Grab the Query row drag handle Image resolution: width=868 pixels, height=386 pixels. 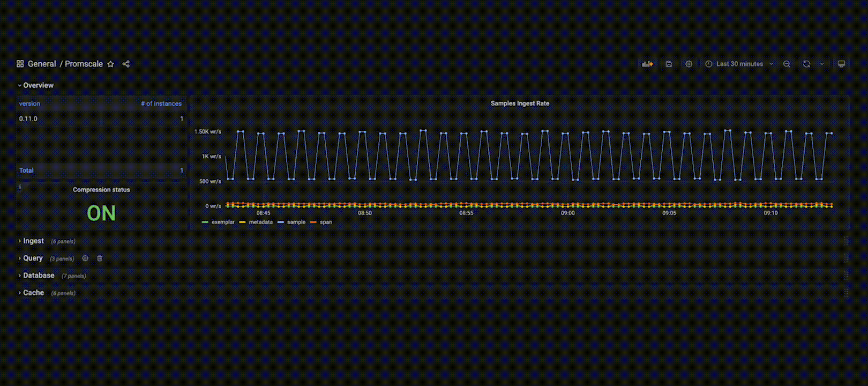pyautogui.click(x=846, y=258)
